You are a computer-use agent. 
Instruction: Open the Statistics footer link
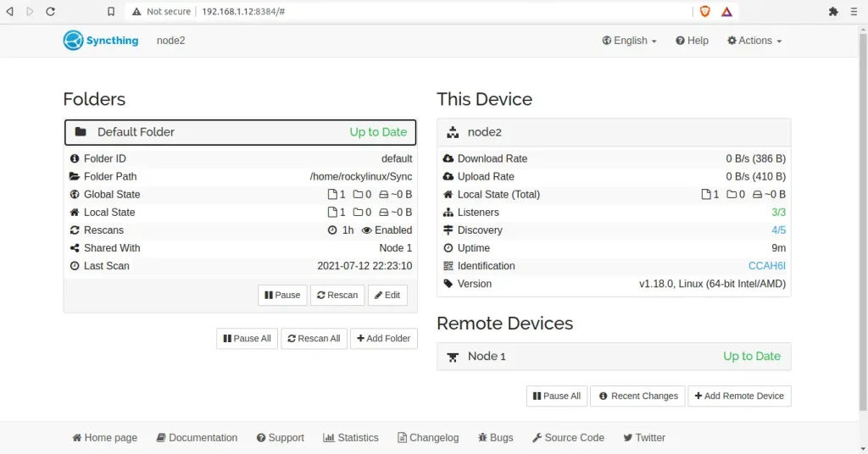pyautogui.click(x=351, y=437)
